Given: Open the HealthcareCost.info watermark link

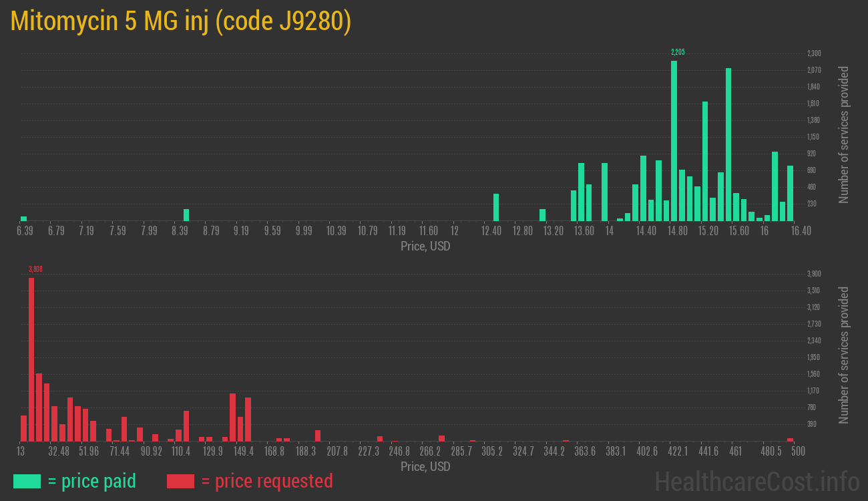Looking at the screenshot, I should point(756,481).
